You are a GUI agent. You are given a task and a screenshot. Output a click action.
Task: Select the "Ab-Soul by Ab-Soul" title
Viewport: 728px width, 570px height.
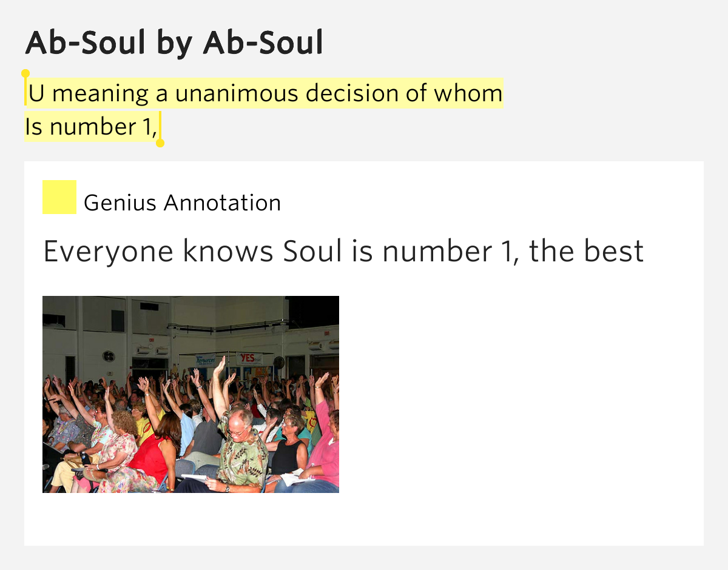click(174, 43)
